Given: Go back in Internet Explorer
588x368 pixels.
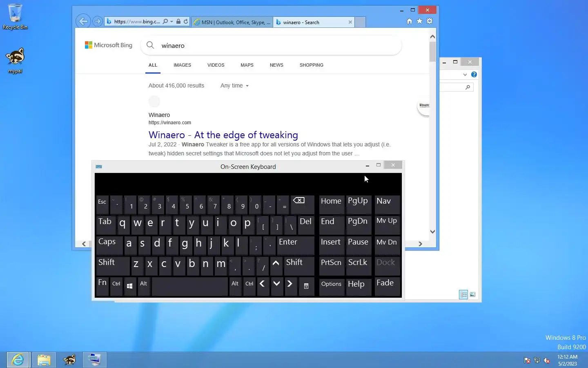Looking at the screenshot, I should pyautogui.click(x=83, y=21).
